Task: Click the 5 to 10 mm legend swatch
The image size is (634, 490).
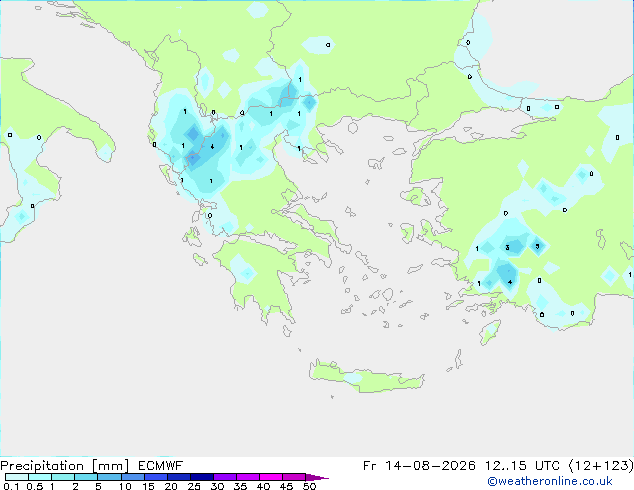Action: [x=109, y=477]
